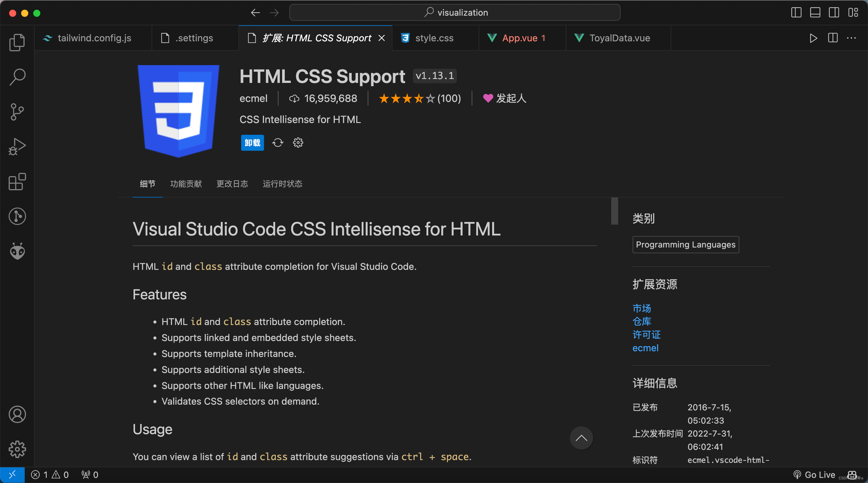Switch to the .settings tab
Screen dimensions: 868x483
point(195,38)
